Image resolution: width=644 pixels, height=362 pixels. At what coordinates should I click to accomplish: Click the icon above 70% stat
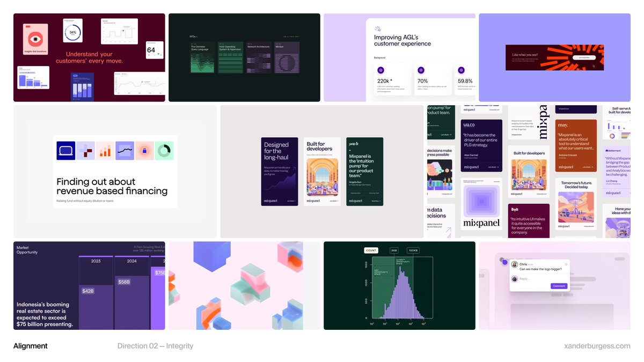coord(421,70)
